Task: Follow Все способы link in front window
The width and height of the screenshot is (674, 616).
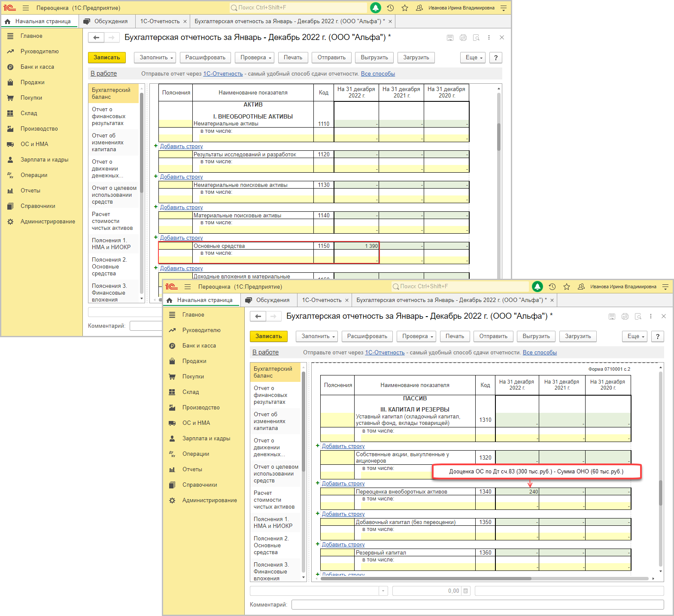Action: click(x=540, y=353)
